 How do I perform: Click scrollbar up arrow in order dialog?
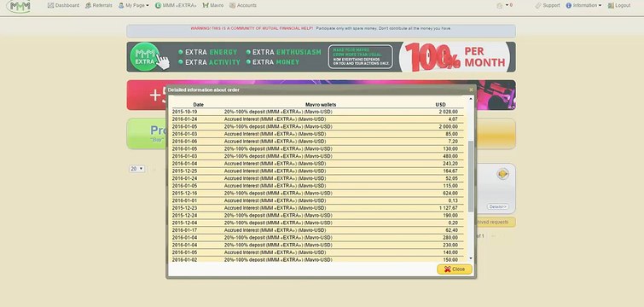pos(471,99)
